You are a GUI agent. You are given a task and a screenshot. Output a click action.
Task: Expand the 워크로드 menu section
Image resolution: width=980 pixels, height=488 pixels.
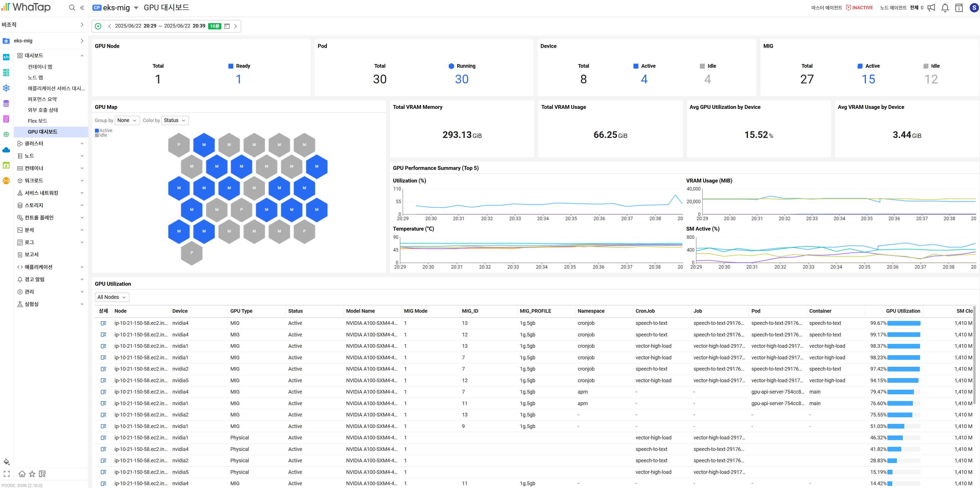click(x=82, y=181)
